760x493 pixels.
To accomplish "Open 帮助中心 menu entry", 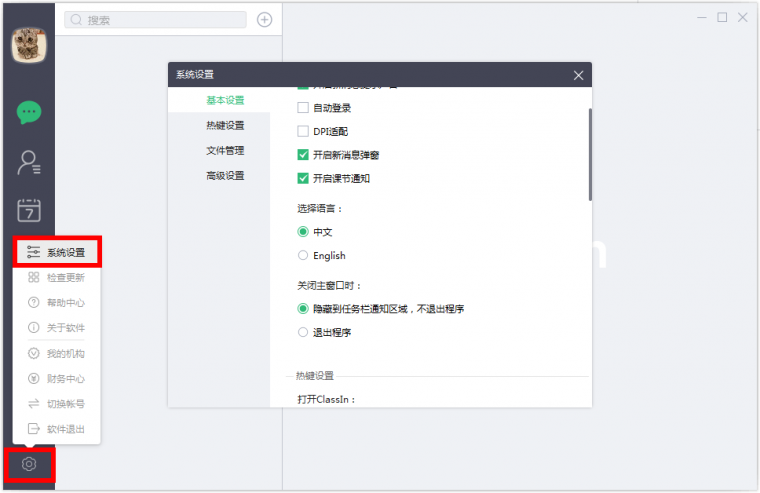I will coord(65,302).
